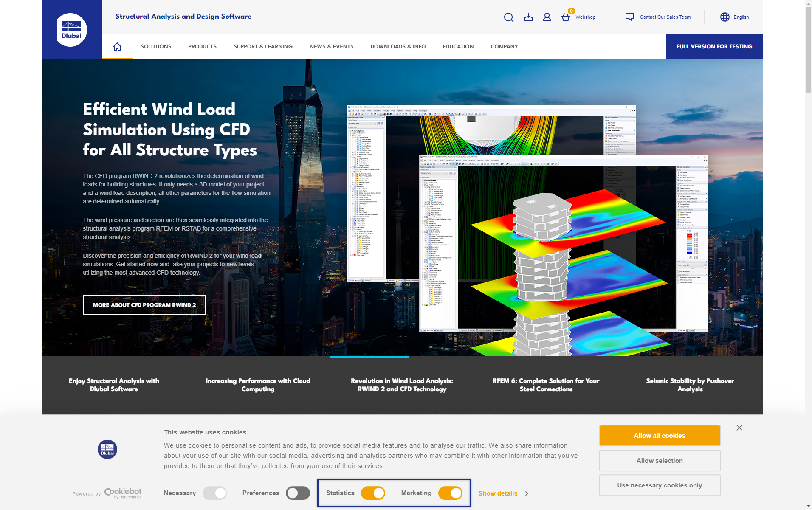Select slide RFEM 6 Complete Solution Steel Connections
This screenshot has width=812, height=510.
[x=546, y=385]
